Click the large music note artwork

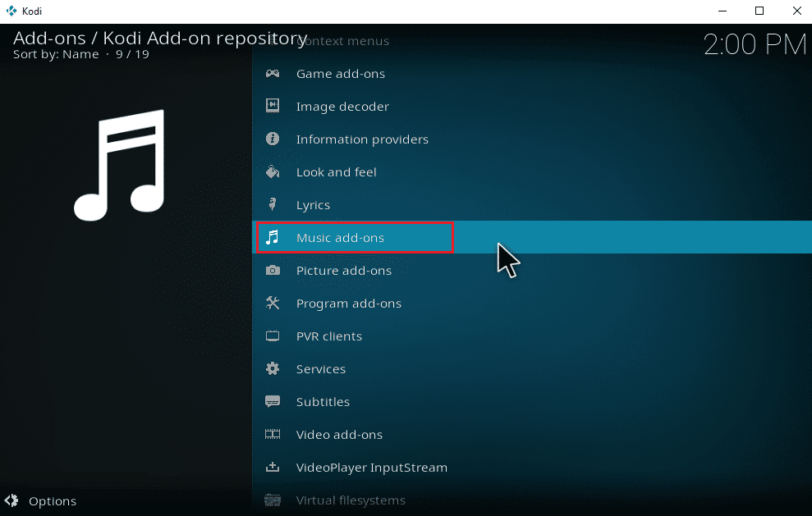coord(119,166)
